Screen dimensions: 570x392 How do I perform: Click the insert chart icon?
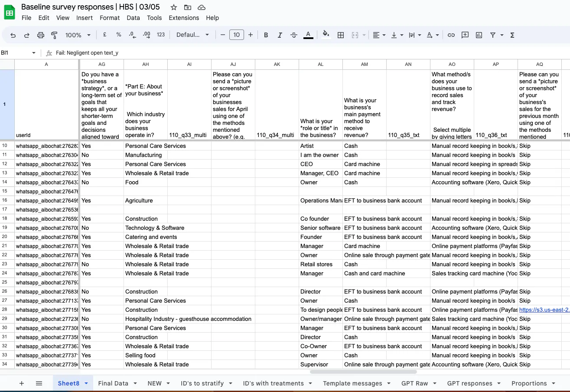pyautogui.click(x=479, y=35)
